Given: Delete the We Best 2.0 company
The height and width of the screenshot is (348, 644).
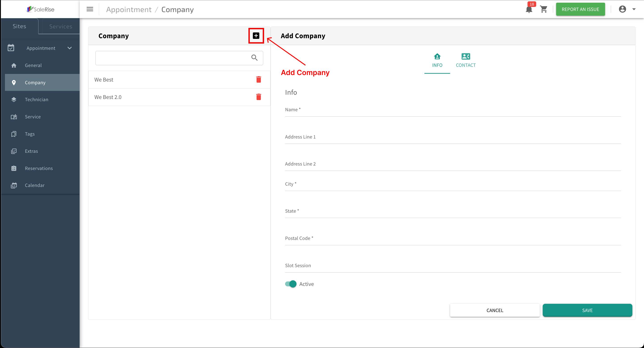Looking at the screenshot, I should 258,97.
